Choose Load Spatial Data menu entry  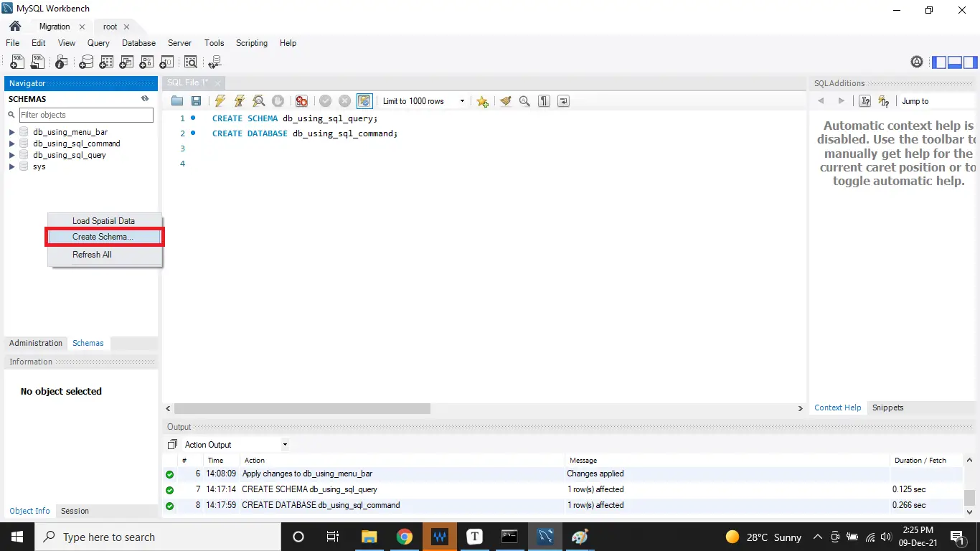pos(105,221)
